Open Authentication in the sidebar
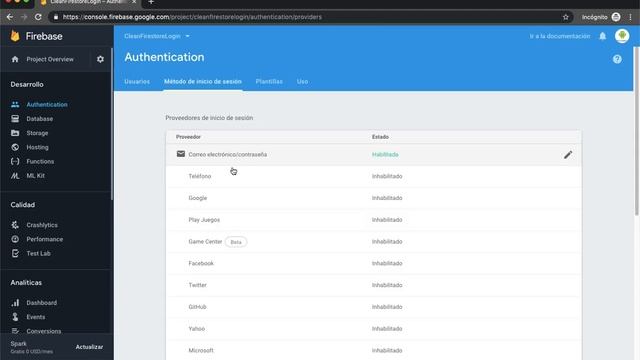 click(47, 104)
